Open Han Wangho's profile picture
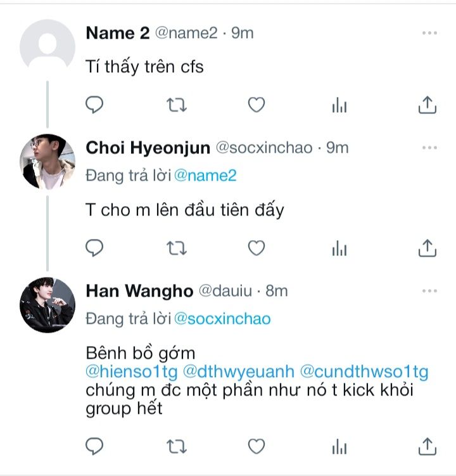Screen dimensions: 456x476 click(x=48, y=305)
